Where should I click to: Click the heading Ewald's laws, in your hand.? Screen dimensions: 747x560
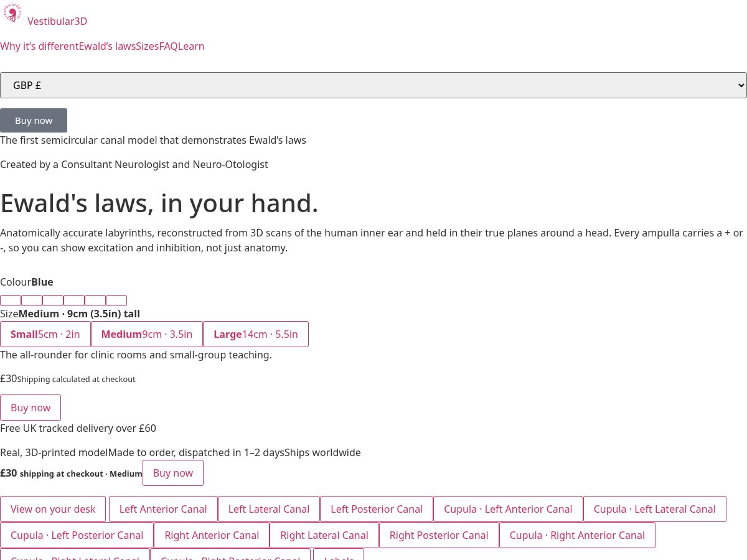(x=159, y=203)
